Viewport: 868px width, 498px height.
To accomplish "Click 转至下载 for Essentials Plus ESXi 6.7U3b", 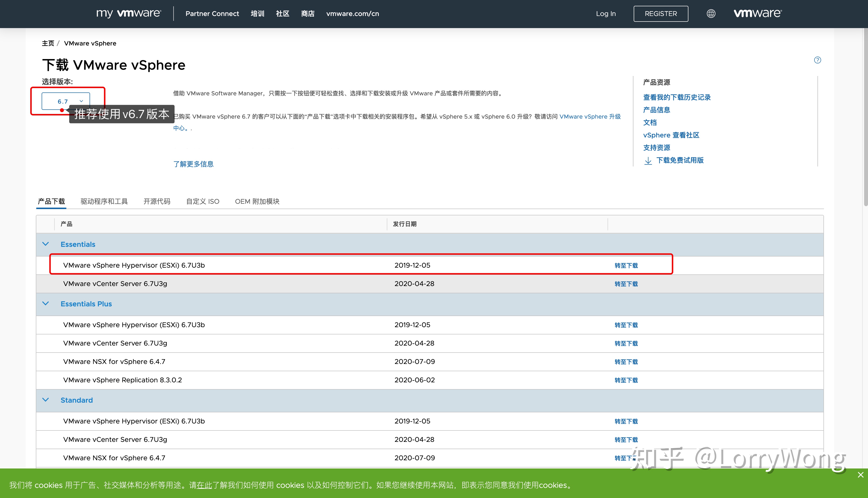I will 626,325.
